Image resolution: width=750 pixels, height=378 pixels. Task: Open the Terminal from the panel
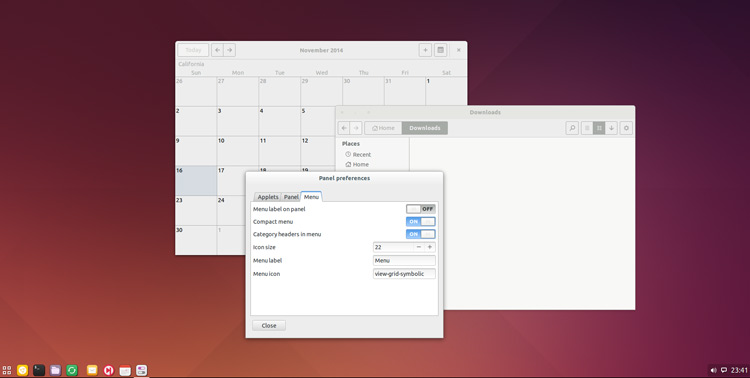[x=39, y=370]
